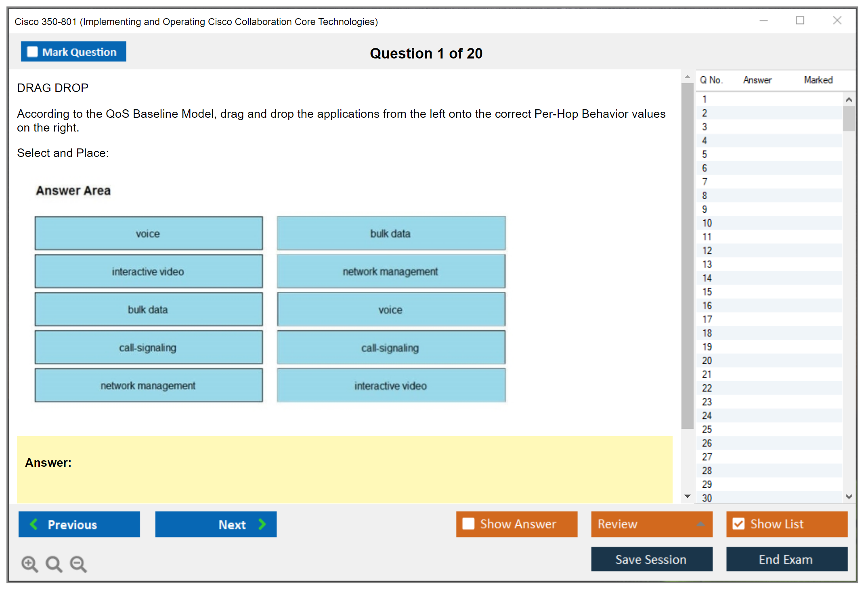The width and height of the screenshot is (868, 593).
Task: Select the left-side interactive video tile
Action: pyautogui.click(x=149, y=271)
